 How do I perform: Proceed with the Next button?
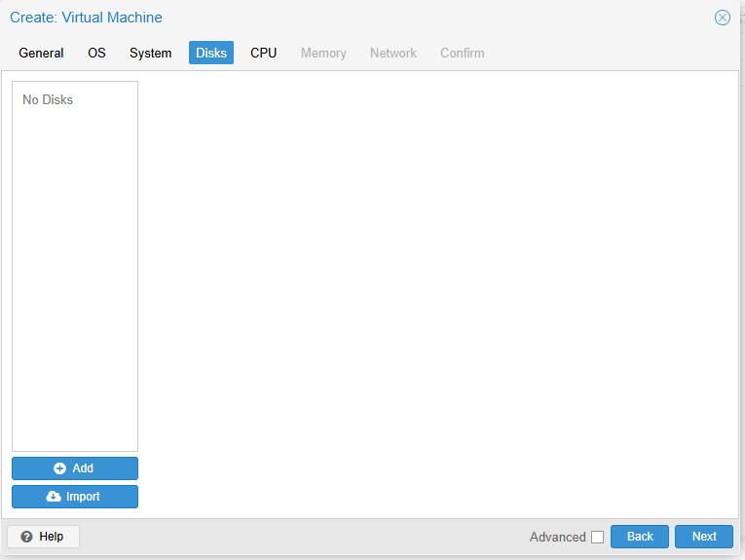click(704, 537)
